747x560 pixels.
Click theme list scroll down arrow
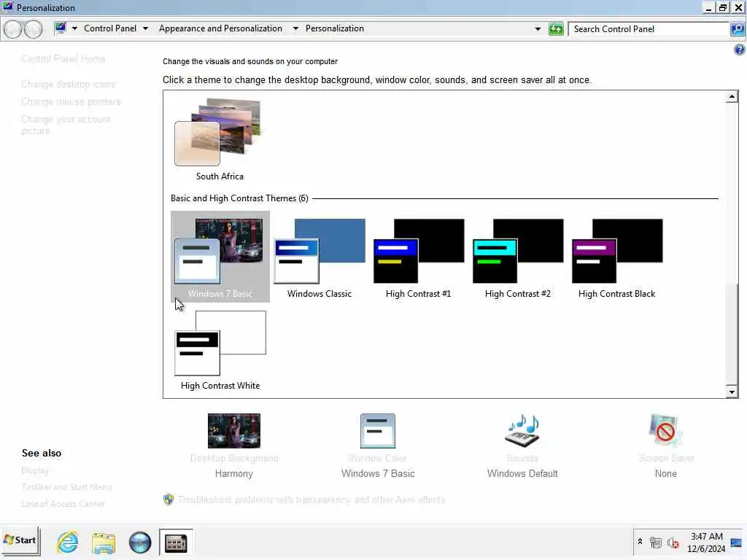click(732, 392)
